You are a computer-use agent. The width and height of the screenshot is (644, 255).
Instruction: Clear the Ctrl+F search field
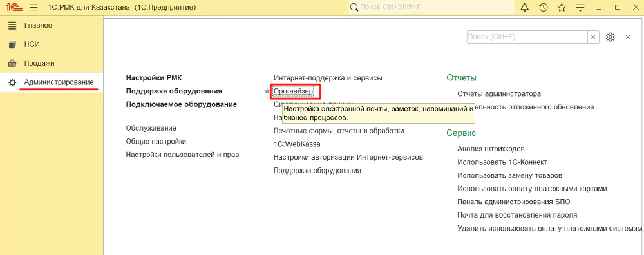(x=592, y=37)
